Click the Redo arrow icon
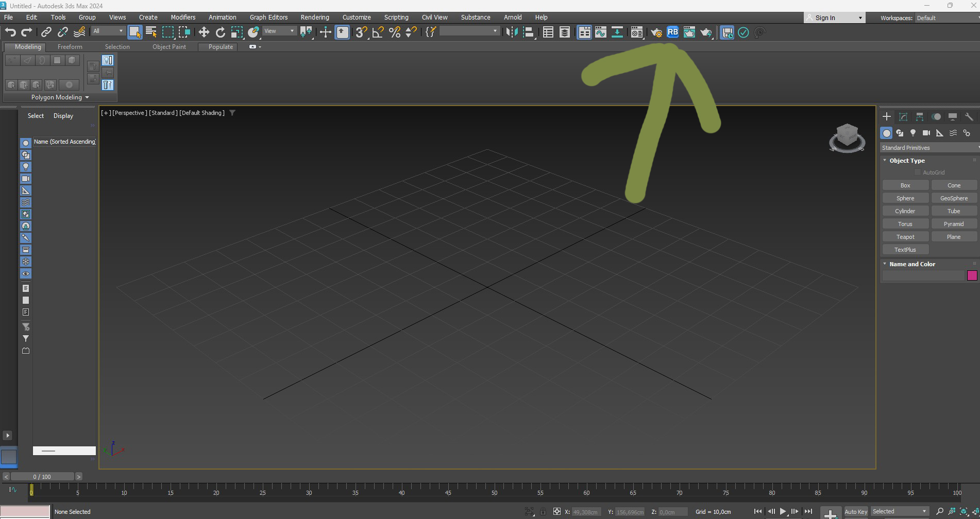Viewport: 980px width, 519px height. [x=27, y=32]
